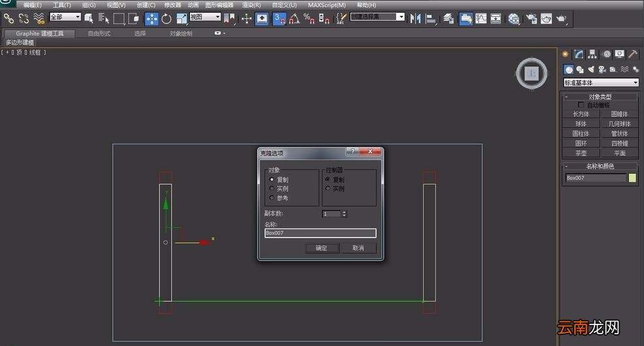
Task: Open Render Setup teapot icon
Action: tap(531, 18)
